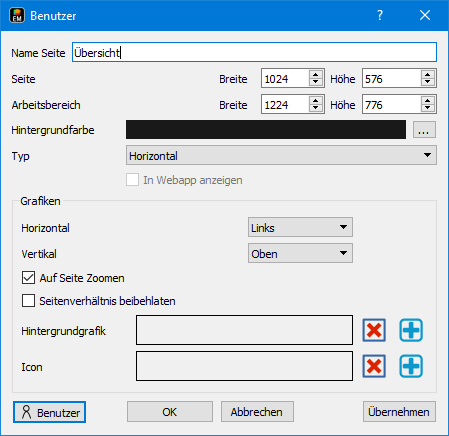Increase Seite Höhe with up arrow
449x436 pixels.
point(427,74)
